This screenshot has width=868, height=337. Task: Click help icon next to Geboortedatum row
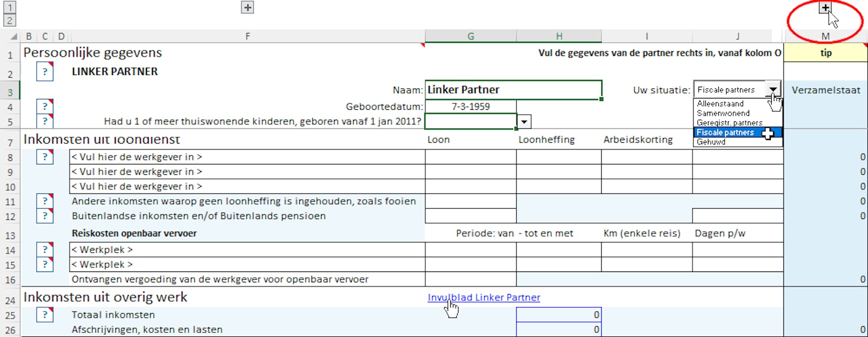point(45,107)
